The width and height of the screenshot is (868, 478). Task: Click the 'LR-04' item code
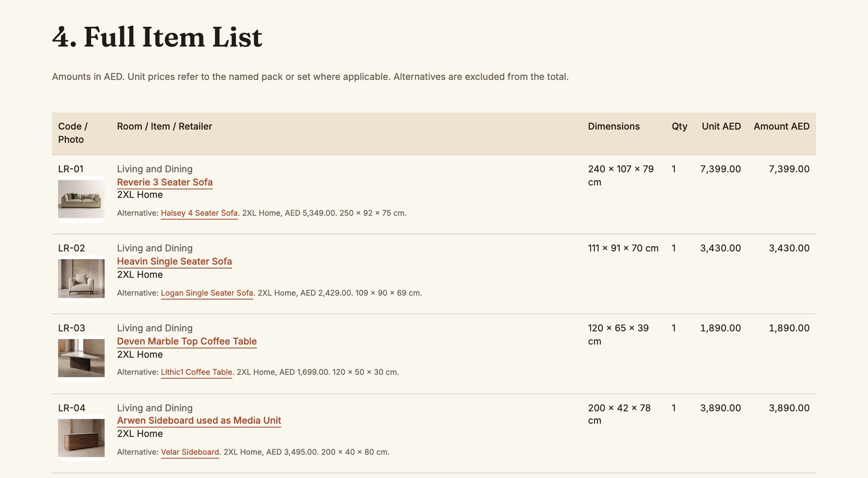(x=71, y=408)
